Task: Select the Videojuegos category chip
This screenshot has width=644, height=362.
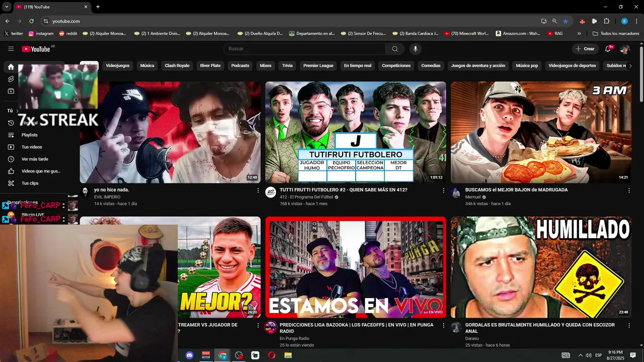Action: pyautogui.click(x=118, y=65)
